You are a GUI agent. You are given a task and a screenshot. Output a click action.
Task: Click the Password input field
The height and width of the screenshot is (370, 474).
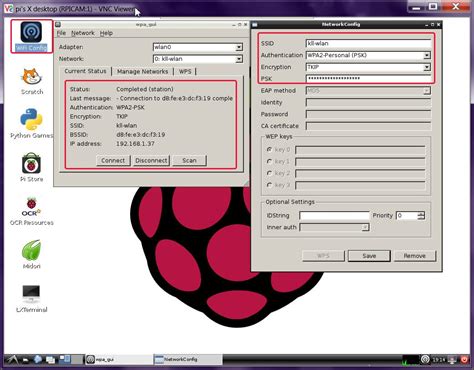(x=368, y=114)
